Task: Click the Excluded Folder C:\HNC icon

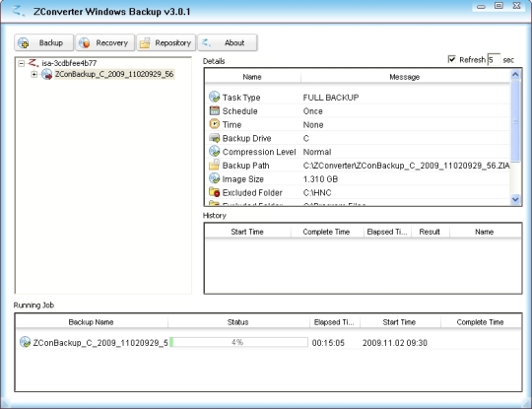Action: click(x=214, y=192)
